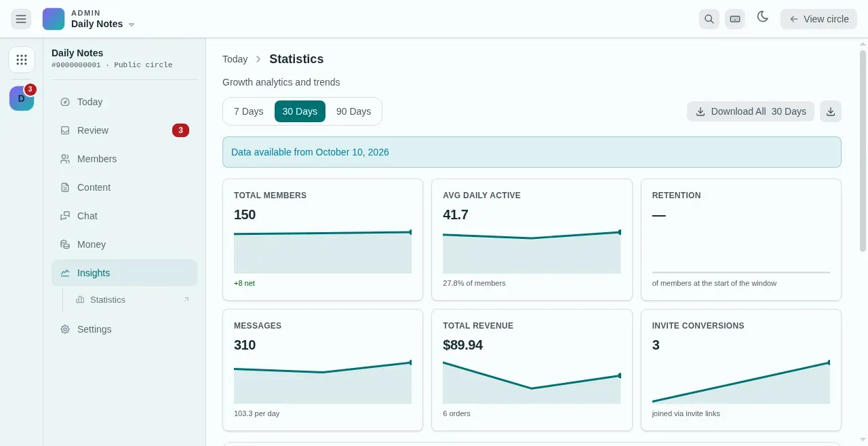
Task: Toggle the hamburger sidebar menu
Action: (x=21, y=19)
